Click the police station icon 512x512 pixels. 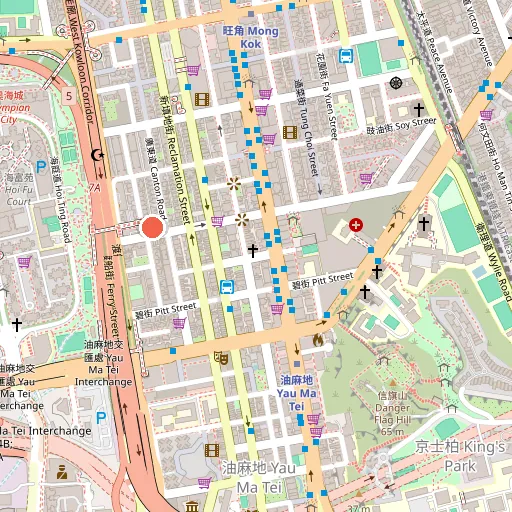pyautogui.click(x=62, y=472)
